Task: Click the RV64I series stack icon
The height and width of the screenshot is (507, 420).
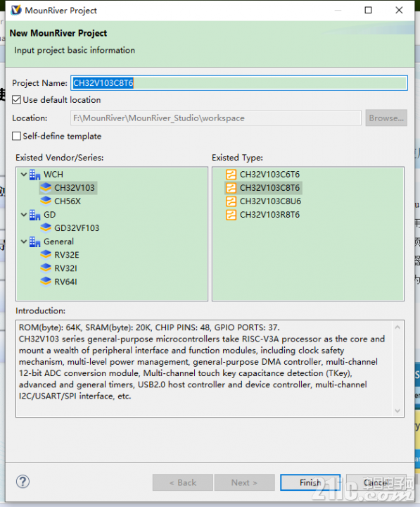Action: 46,282
